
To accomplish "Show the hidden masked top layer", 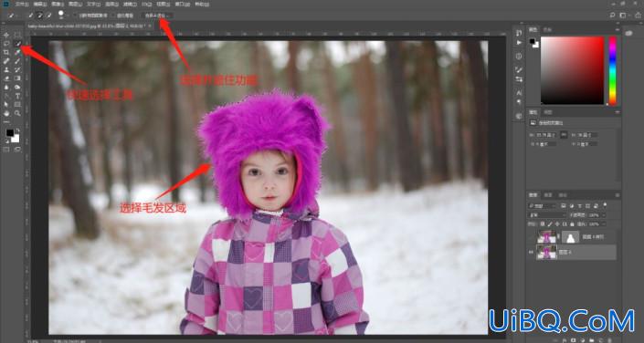I will click(x=532, y=237).
